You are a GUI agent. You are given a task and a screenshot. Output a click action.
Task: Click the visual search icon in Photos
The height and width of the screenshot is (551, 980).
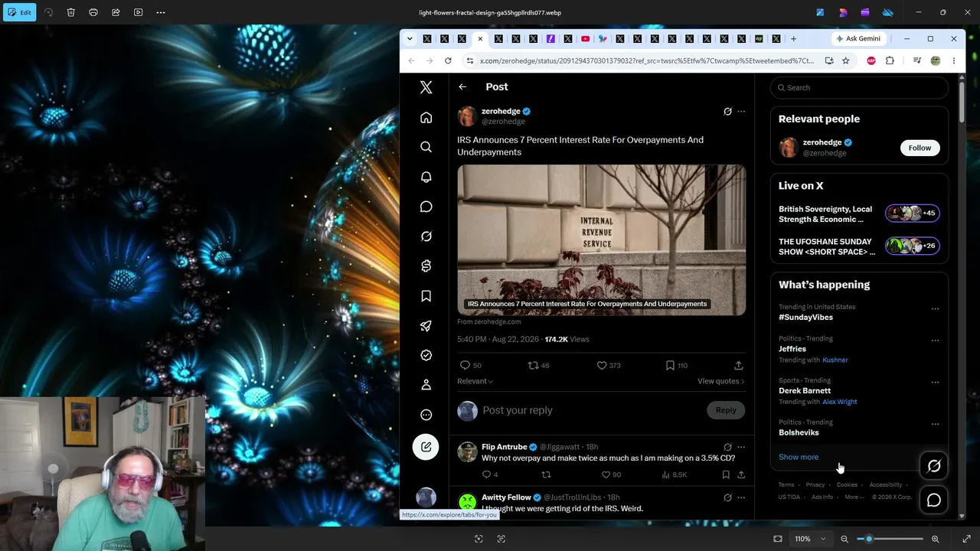479,539
